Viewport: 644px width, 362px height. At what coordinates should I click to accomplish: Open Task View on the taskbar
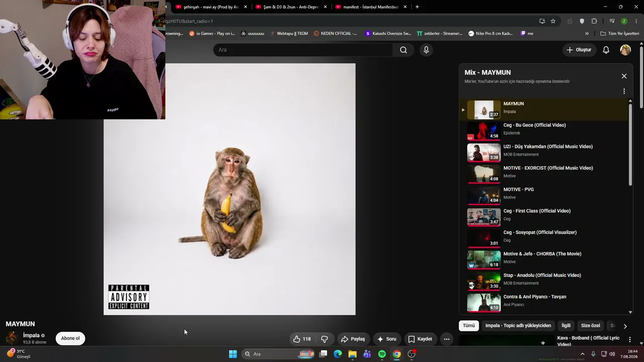pos(323,354)
